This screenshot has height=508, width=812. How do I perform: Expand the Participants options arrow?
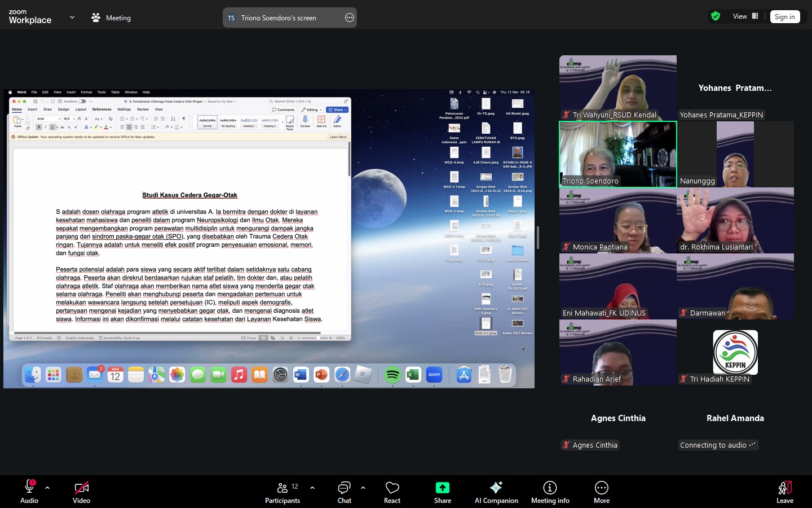[x=312, y=488]
